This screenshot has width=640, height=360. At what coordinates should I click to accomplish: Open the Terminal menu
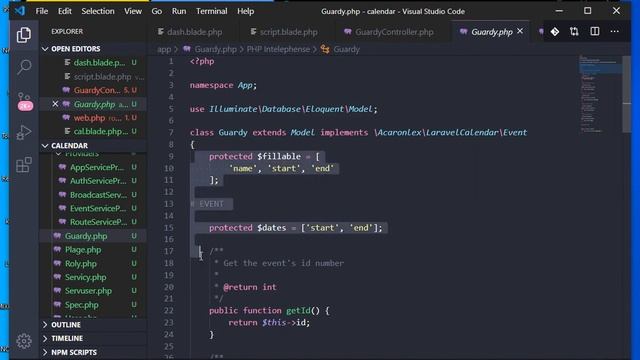tap(211, 11)
